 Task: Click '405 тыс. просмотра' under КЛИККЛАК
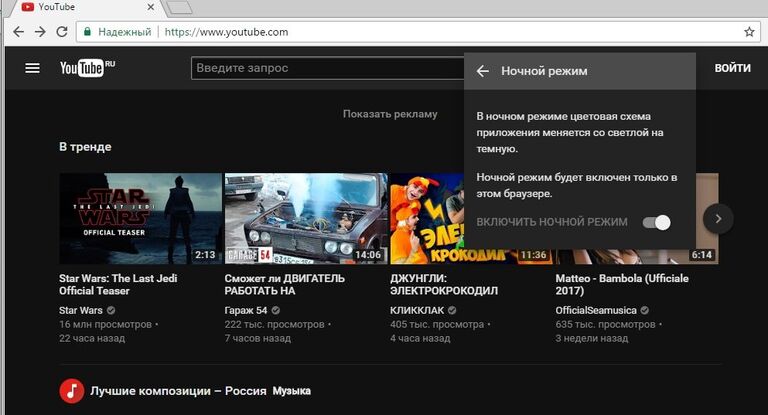pos(437,324)
